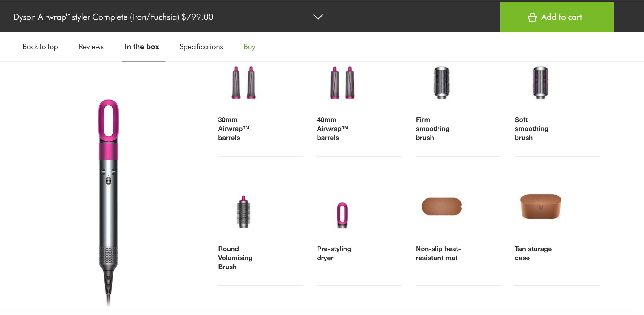Select the Non-slip heat-resistant mat image
This screenshot has height=315, width=644.
point(442,206)
